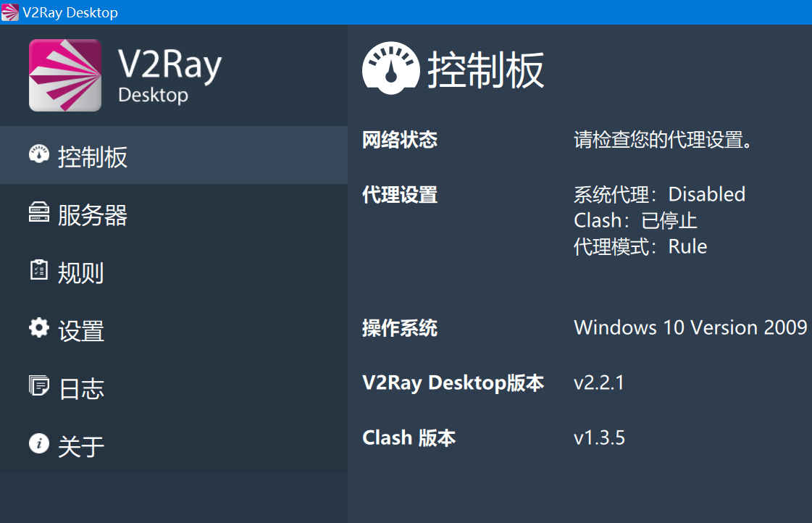Click the large V2Ray logo in sidebar
This screenshot has width=812, height=523.
[65, 75]
